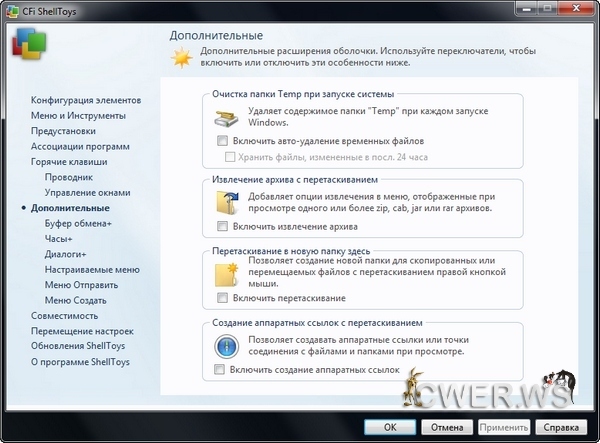
Task: Click the Отмена button
Action: pos(446,425)
